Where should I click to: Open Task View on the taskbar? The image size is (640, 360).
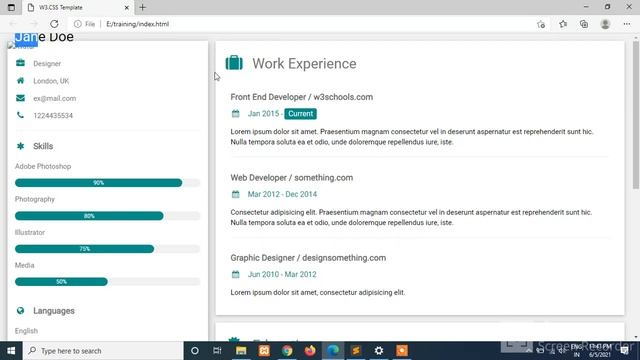click(x=217, y=351)
